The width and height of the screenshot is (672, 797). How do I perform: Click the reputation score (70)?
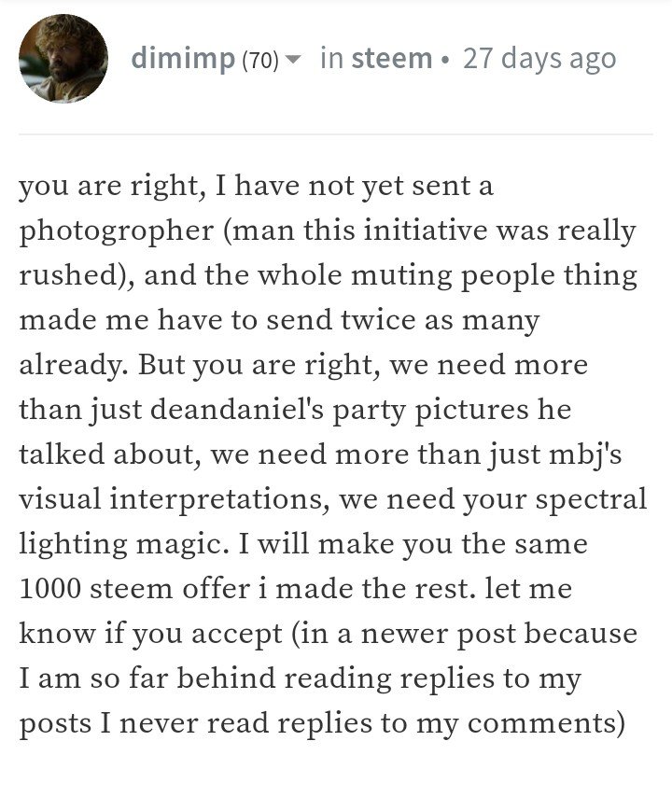260,60
